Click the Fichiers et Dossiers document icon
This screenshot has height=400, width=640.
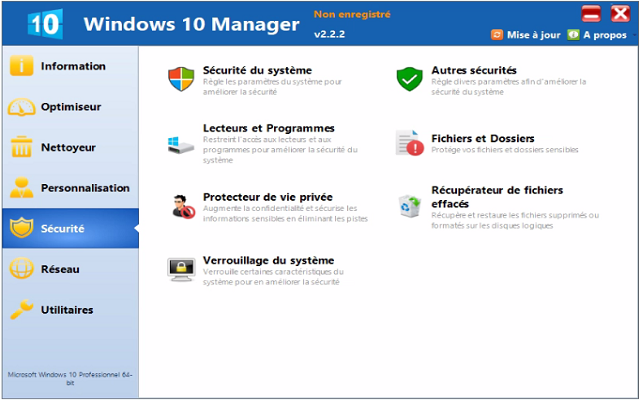coord(409,143)
